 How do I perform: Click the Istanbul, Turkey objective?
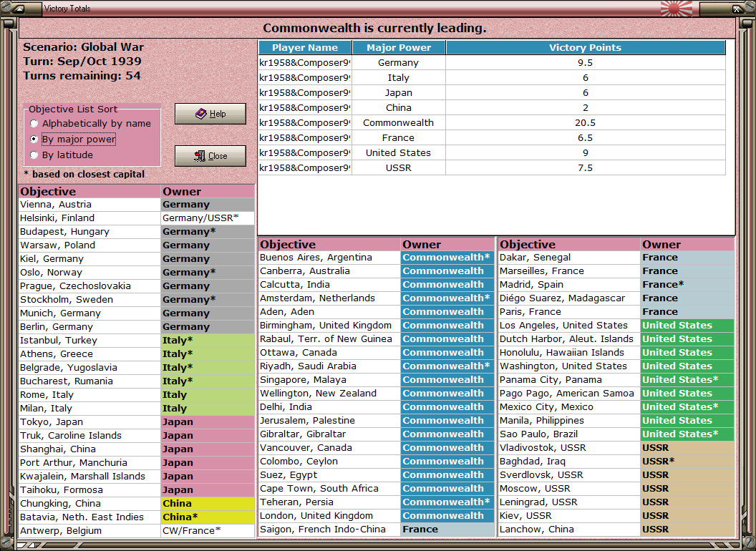[89, 341]
